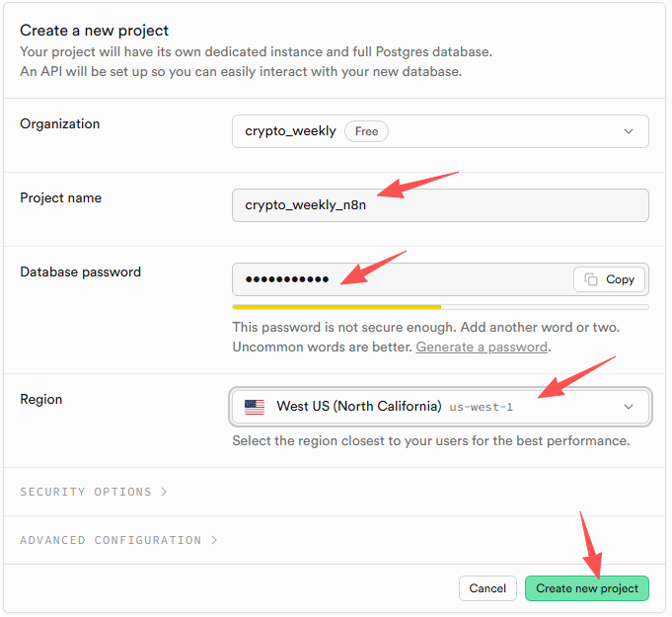Click the chevron arrow on the Region selector
The height and width of the screenshot is (617, 672).
[x=629, y=407]
